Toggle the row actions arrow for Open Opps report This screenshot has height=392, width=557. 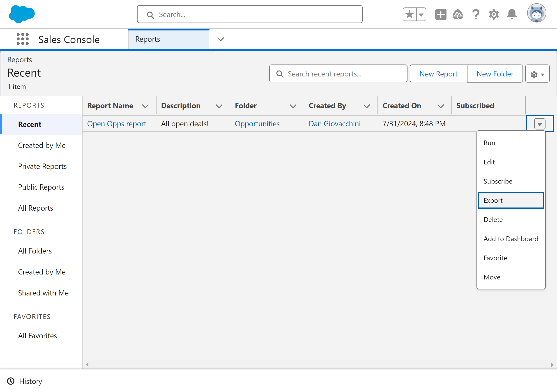(x=540, y=124)
